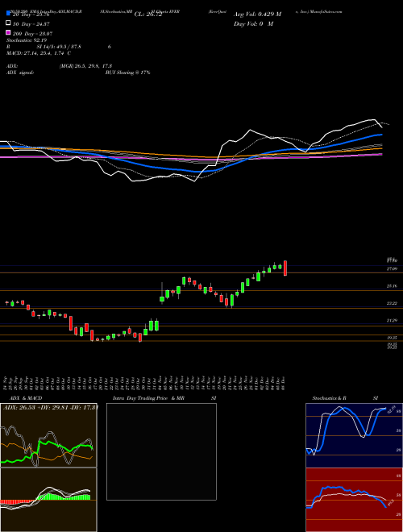Click the last tall red candlestick
Viewport: 403px width, 532px height.
pyautogui.click(x=285, y=268)
